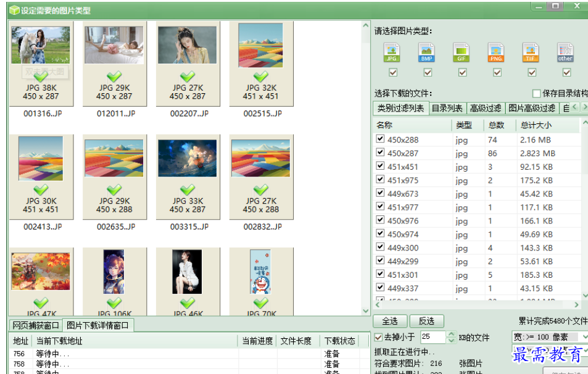Click thumbnail pane scroll-up arrow

366,25
